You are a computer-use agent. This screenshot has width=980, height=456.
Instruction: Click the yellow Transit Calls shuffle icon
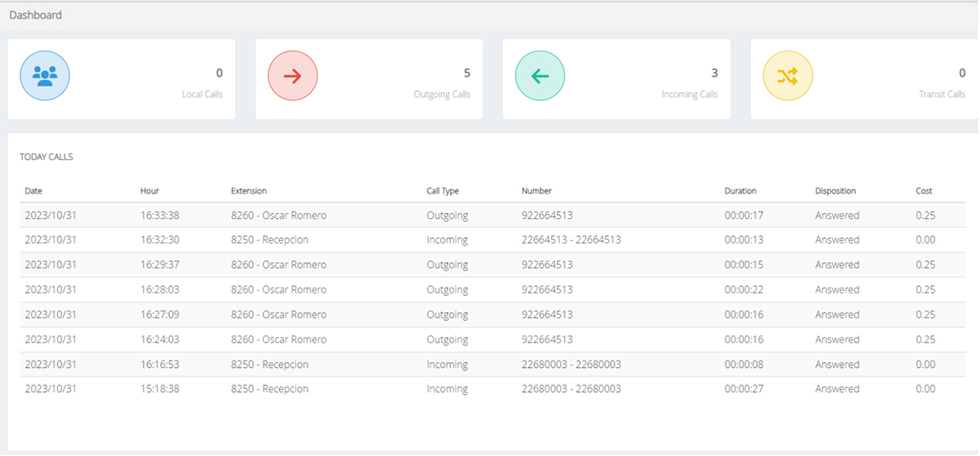point(787,76)
